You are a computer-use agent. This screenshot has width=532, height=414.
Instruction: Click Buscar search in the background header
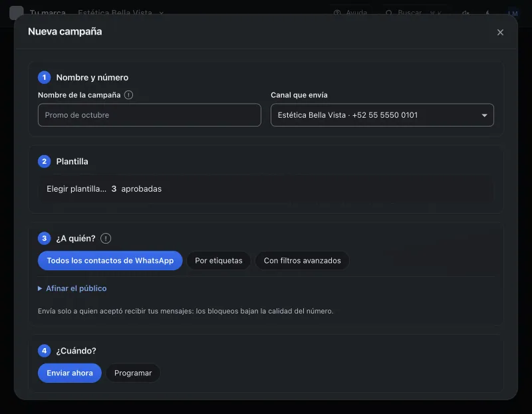coord(414,13)
